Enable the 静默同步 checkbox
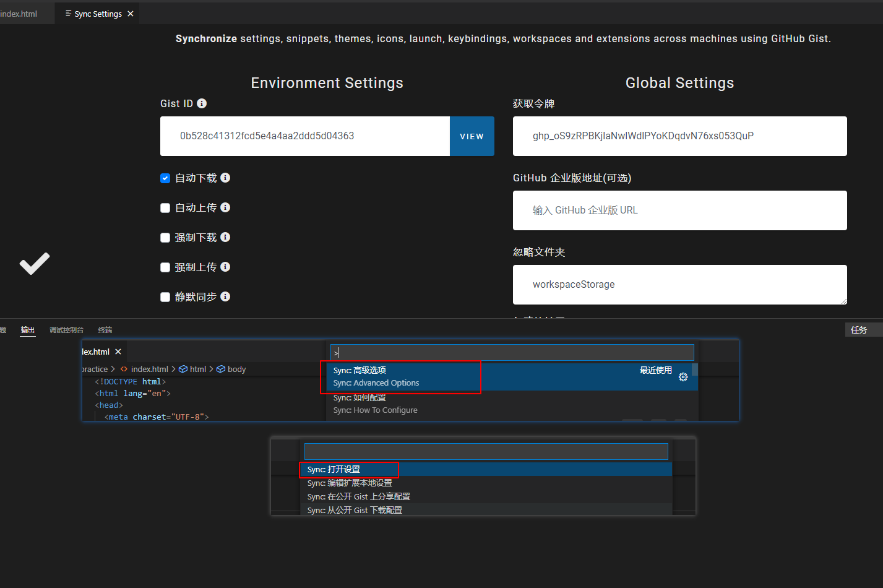 pyautogui.click(x=165, y=297)
